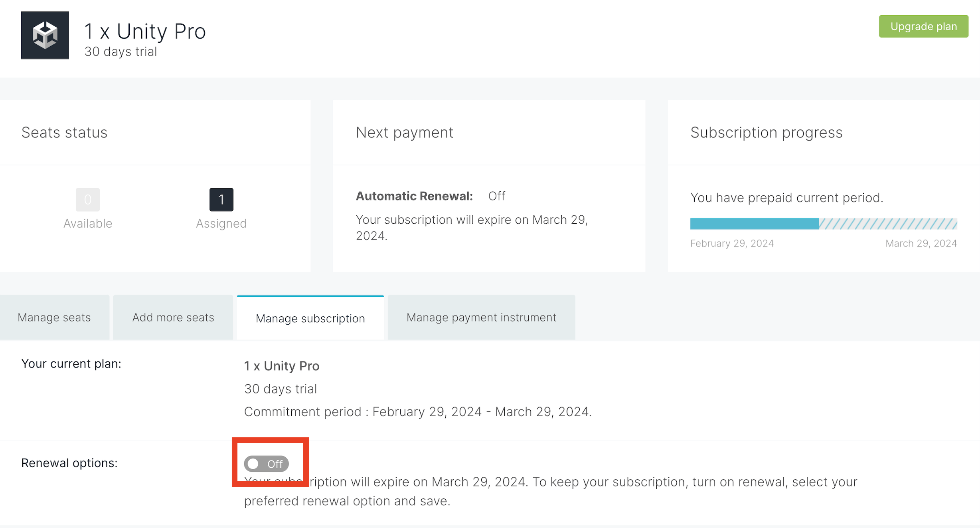
Task: Click the 'March 29, 2024' progress end date
Action: tap(921, 243)
